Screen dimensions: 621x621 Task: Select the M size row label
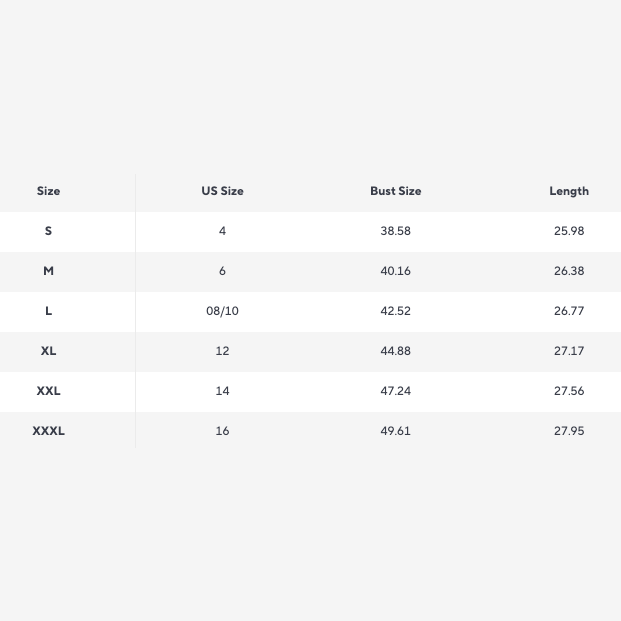pos(48,271)
